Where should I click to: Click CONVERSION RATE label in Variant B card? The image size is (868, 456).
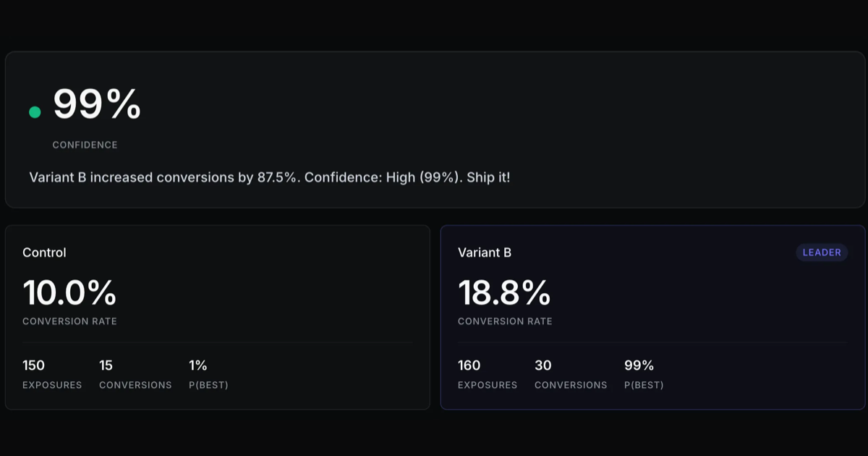click(505, 321)
